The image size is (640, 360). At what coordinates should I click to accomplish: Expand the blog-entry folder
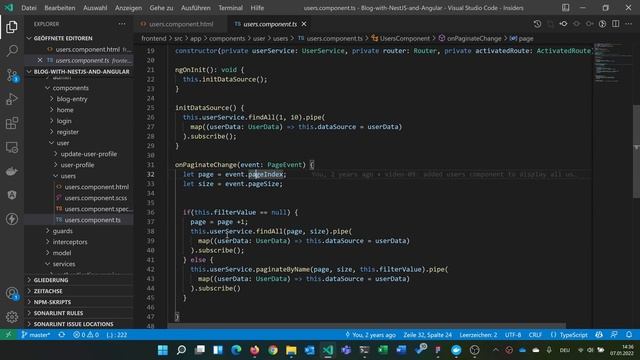point(72,99)
